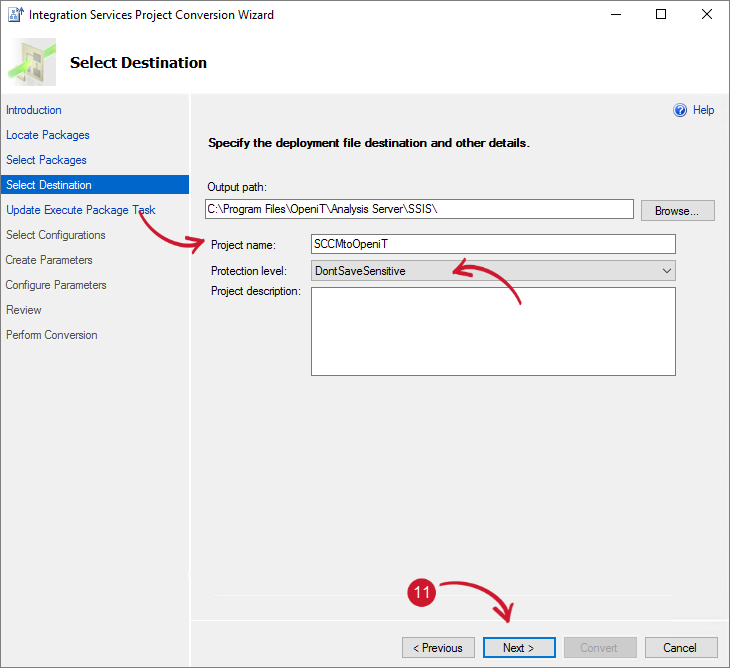Image resolution: width=730 pixels, height=668 pixels.
Task: Open the Help link
Action: coord(703,110)
